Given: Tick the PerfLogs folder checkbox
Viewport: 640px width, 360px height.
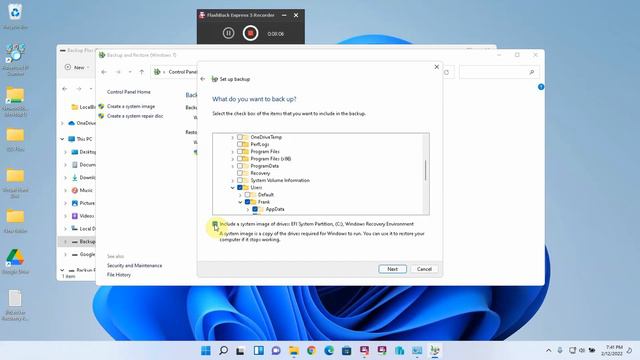Looking at the screenshot, I should pos(240,144).
